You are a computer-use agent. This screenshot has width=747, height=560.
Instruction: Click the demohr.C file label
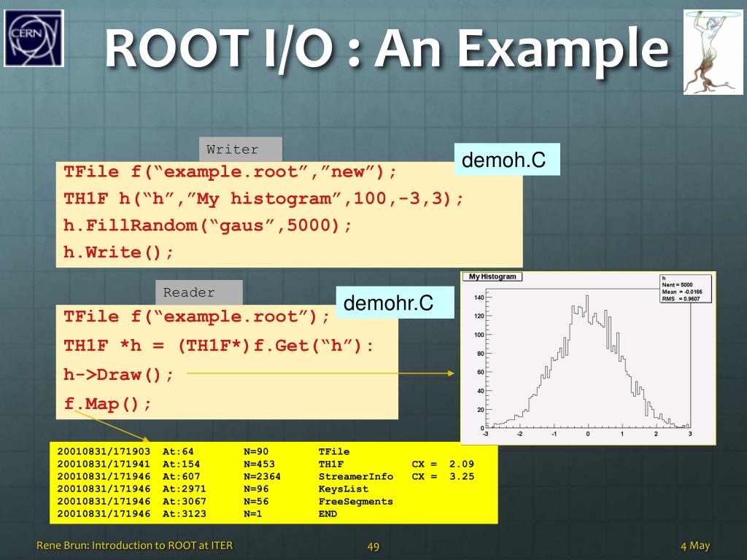[395, 303]
